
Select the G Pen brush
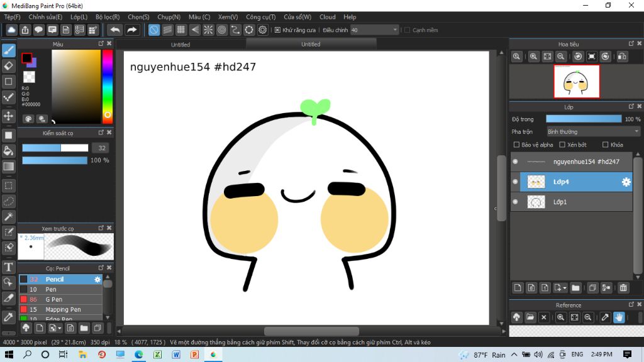click(53, 299)
